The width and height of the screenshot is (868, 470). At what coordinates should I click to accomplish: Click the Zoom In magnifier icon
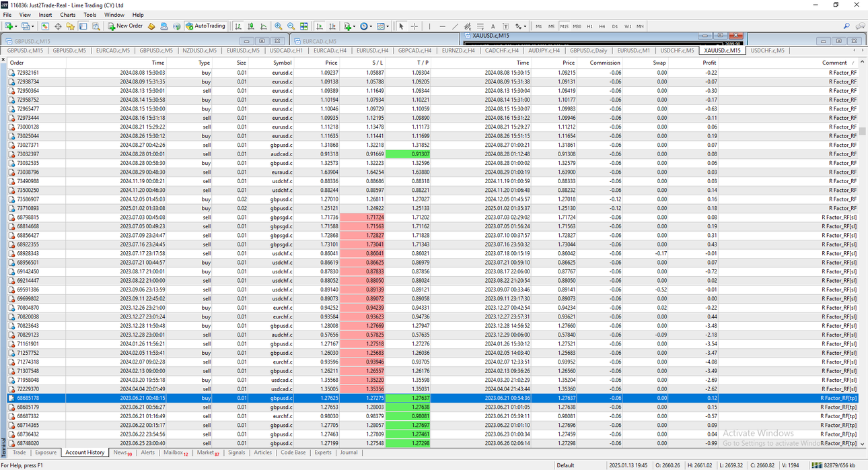point(278,26)
